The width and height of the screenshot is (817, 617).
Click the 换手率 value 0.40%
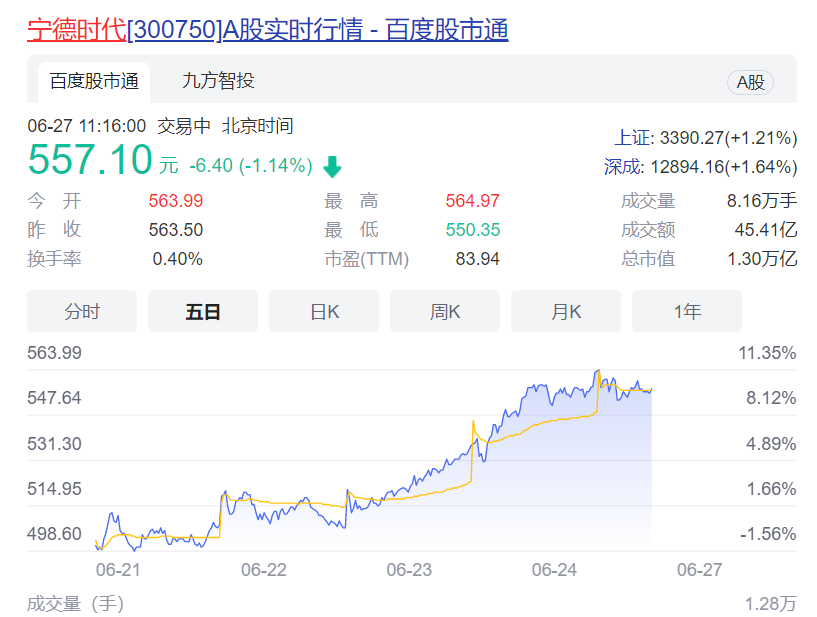coord(177,259)
